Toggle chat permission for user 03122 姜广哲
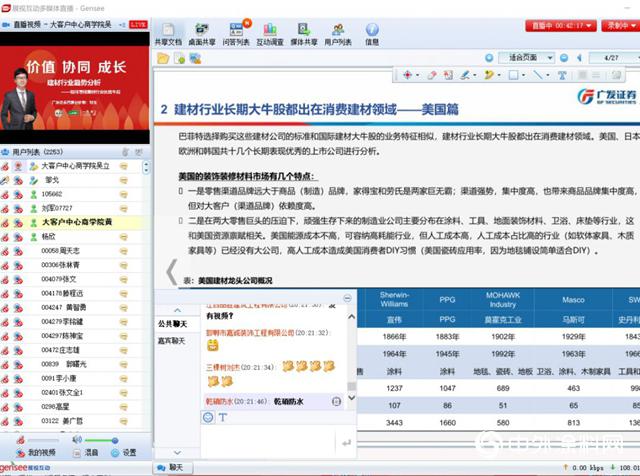This screenshot has height=476, width=640. click(124, 421)
